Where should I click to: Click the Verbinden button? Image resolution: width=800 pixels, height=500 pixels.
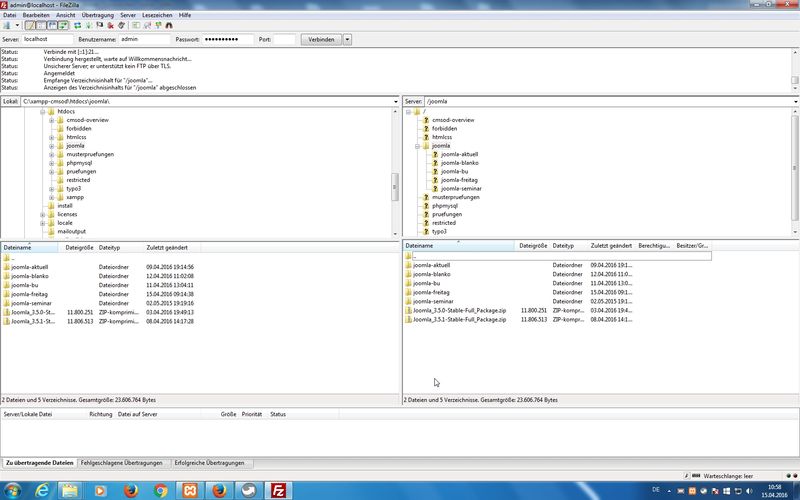[x=321, y=39]
